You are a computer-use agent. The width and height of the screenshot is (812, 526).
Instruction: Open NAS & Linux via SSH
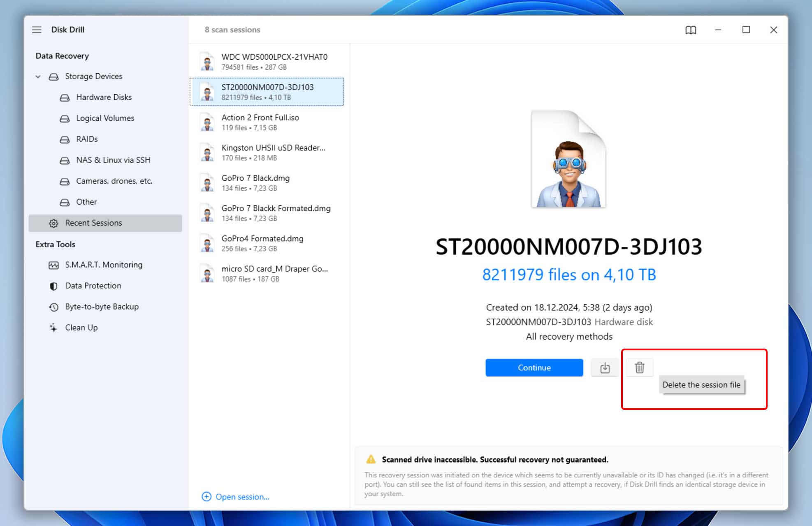[113, 160]
